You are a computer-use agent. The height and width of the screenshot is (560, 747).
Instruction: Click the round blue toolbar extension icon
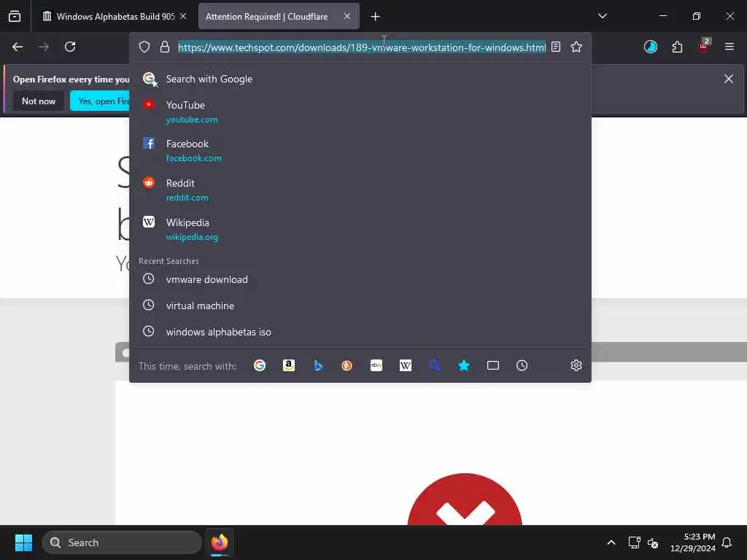pyautogui.click(x=650, y=47)
